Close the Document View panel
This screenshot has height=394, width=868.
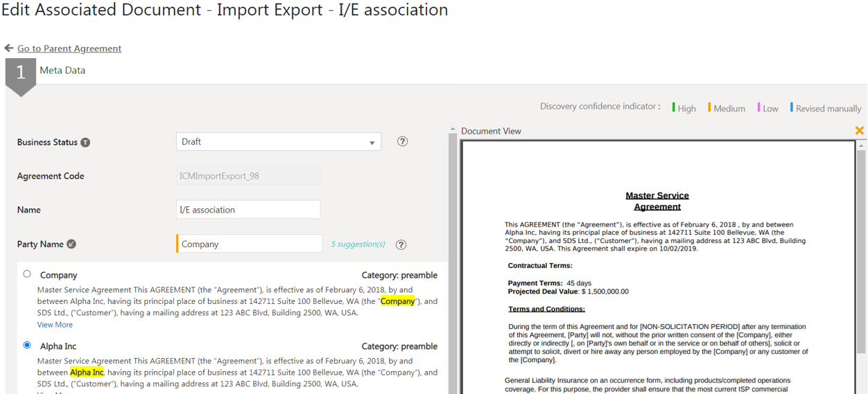coord(859,131)
